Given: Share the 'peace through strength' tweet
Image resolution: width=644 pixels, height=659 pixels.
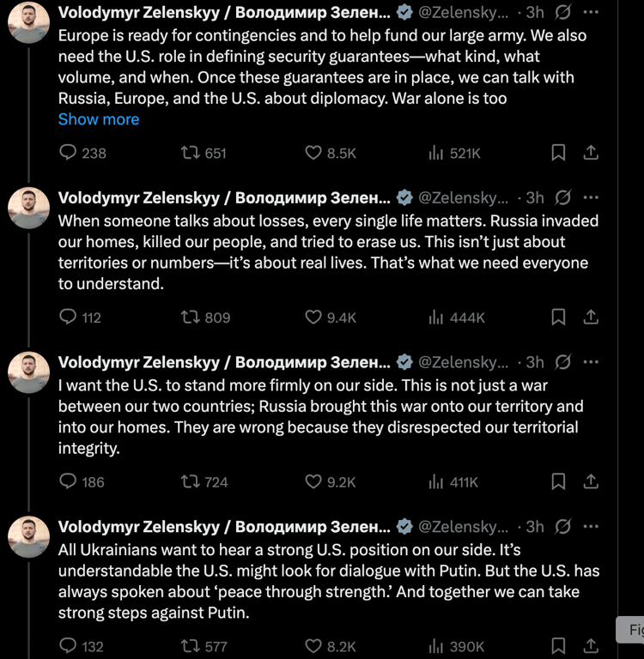Looking at the screenshot, I should (591, 646).
